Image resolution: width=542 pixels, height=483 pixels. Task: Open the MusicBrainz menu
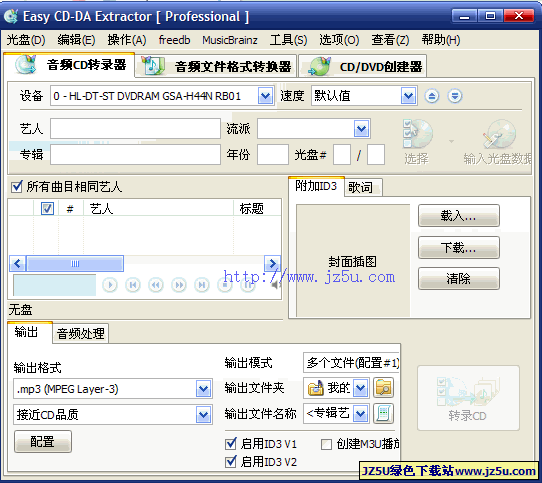(230, 40)
